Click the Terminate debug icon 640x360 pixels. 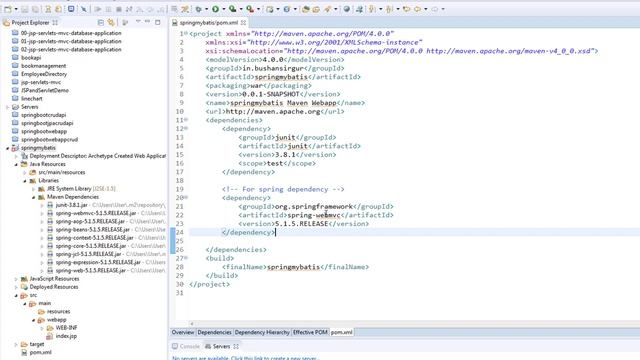(119, 9)
